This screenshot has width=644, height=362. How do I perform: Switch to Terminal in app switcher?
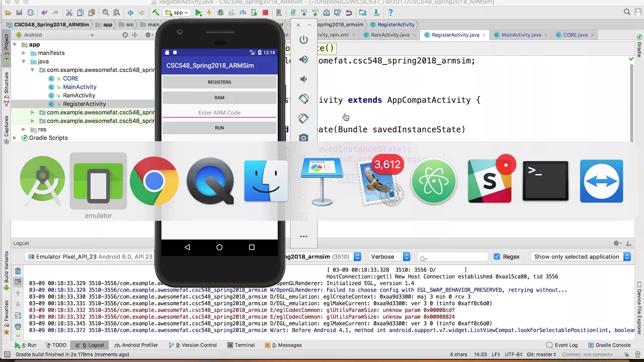pyautogui.click(x=545, y=181)
